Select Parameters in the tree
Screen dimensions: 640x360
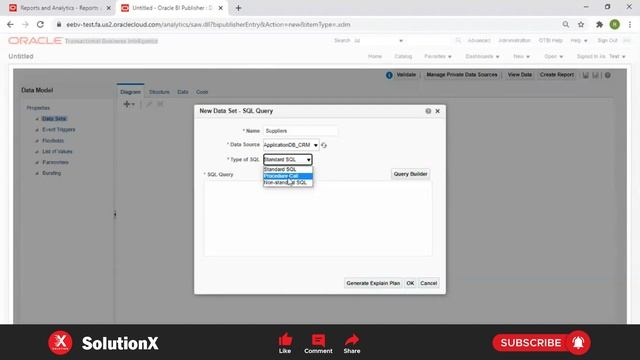(x=55, y=162)
